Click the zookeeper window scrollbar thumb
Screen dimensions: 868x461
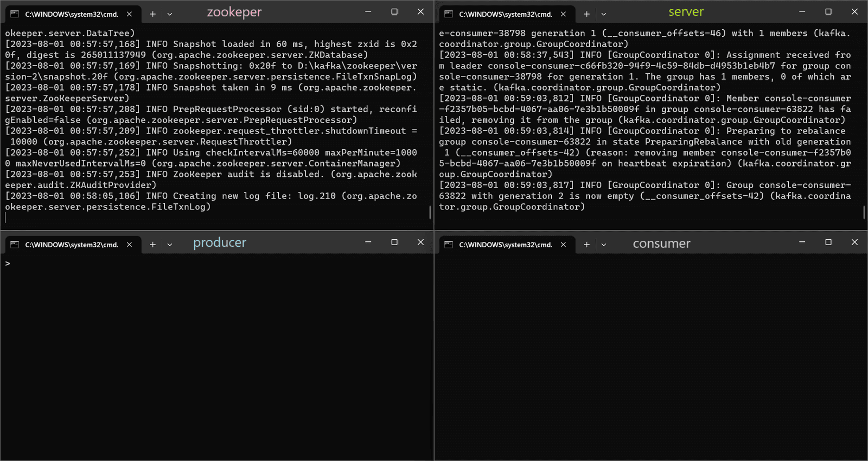coord(430,212)
